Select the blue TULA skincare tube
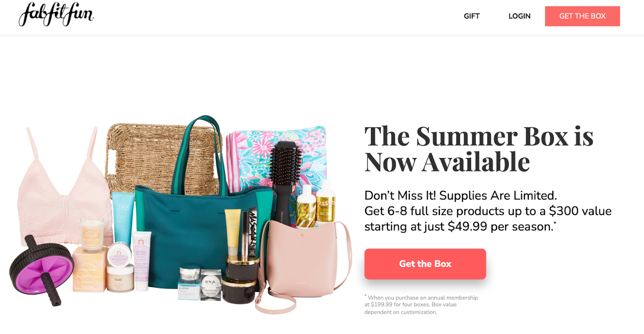Image resolution: width=644 pixels, height=334 pixels. pyautogui.click(x=122, y=217)
